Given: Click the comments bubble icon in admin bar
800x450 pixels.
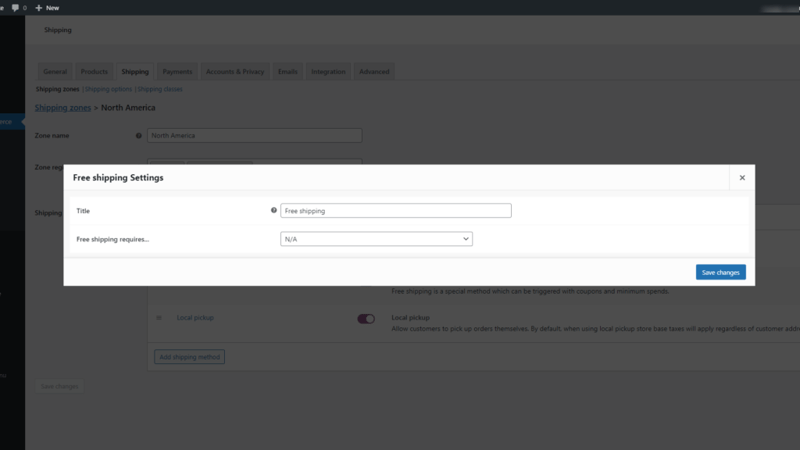Looking at the screenshot, I should (15, 8).
